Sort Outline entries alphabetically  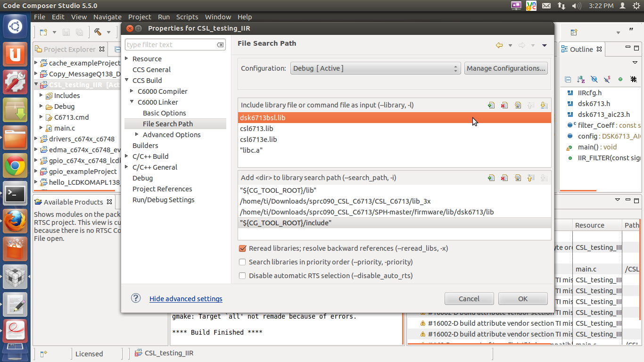point(580,79)
